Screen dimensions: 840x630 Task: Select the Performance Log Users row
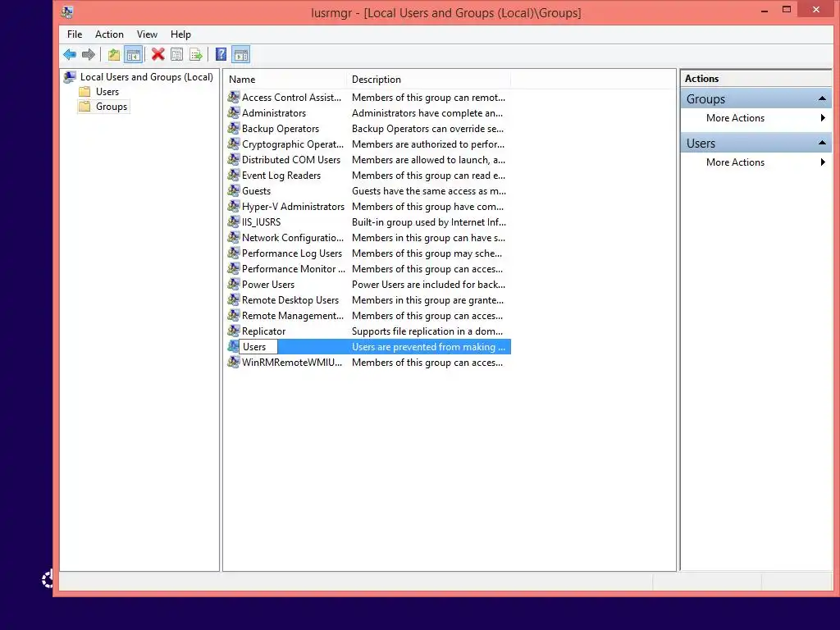tap(368, 253)
